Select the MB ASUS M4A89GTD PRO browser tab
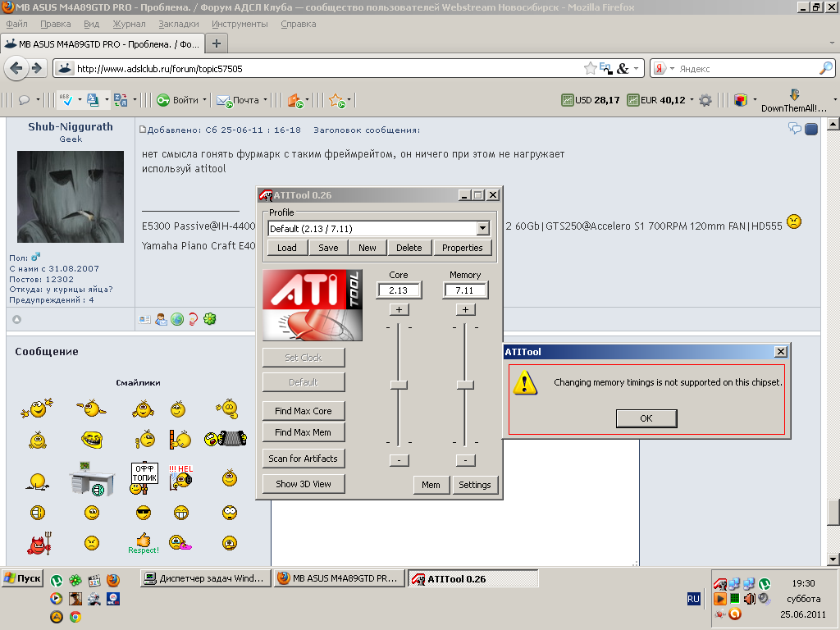This screenshot has height=630, width=840. (103, 44)
